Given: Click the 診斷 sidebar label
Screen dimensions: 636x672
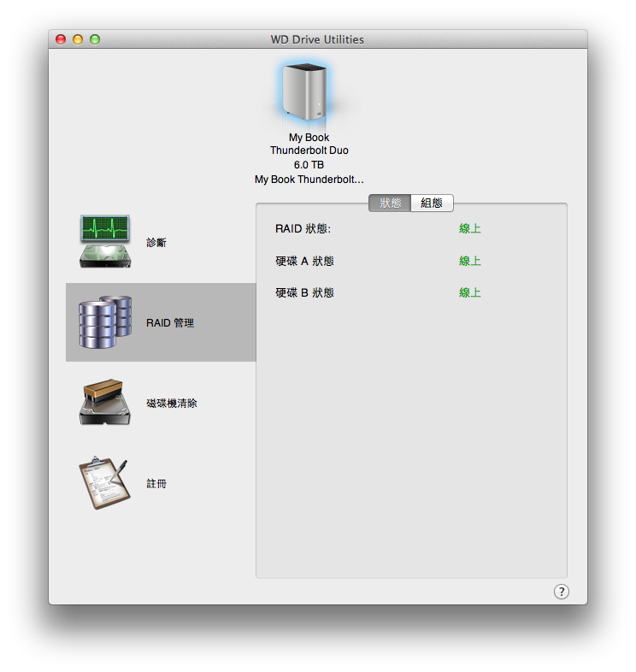Looking at the screenshot, I should (x=156, y=243).
